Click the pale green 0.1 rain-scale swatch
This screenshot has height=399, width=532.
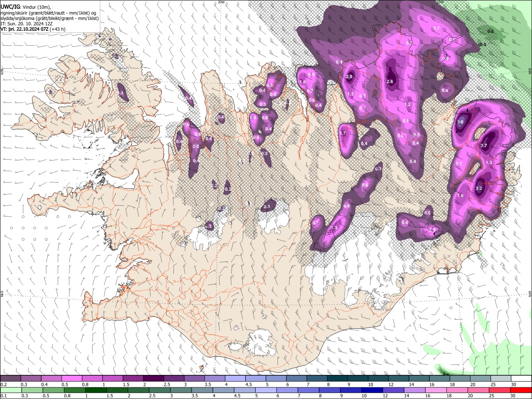pyautogui.click(x=10, y=390)
